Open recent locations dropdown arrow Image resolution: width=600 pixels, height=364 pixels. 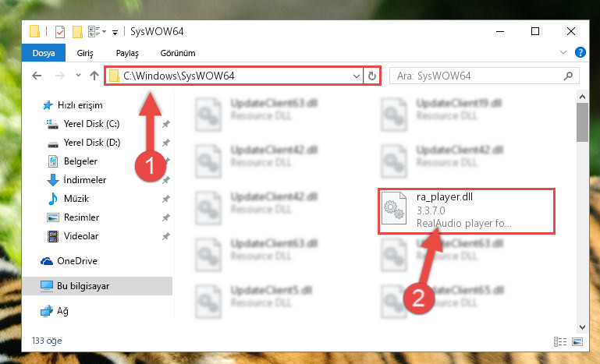(x=78, y=76)
